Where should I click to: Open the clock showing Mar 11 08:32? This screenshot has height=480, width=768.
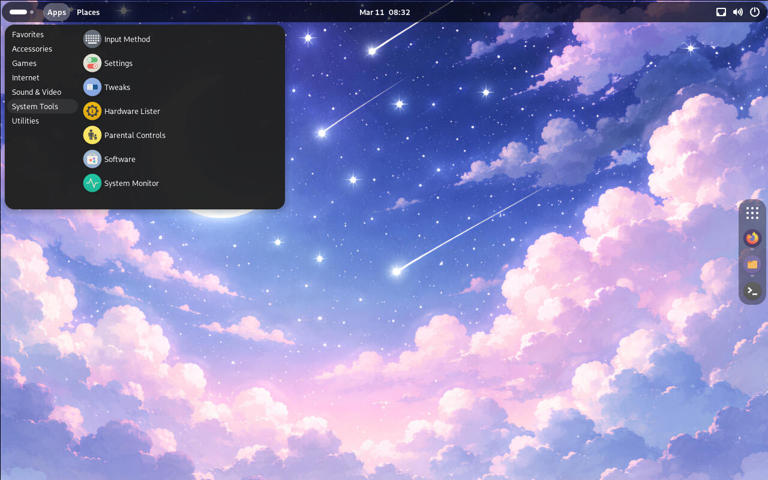pyautogui.click(x=384, y=12)
